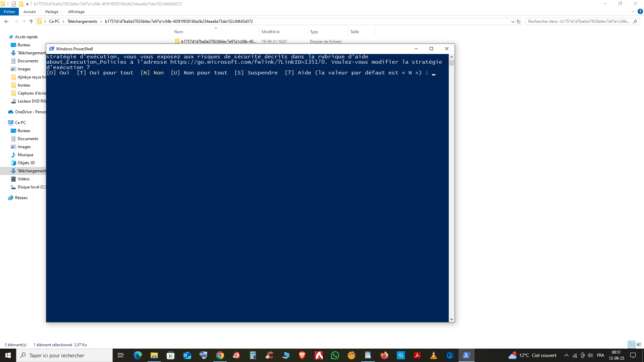The height and width of the screenshot is (362, 644).
Task: Open VLC media player taskbar icon
Action: 433,355
